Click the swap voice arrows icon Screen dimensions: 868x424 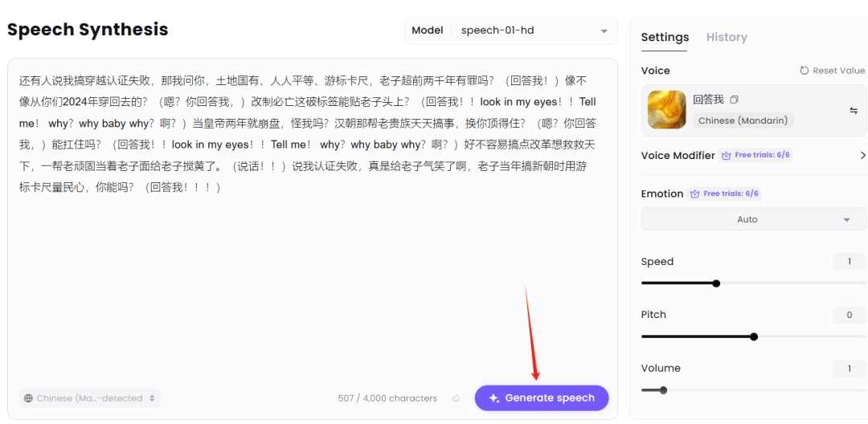(853, 111)
